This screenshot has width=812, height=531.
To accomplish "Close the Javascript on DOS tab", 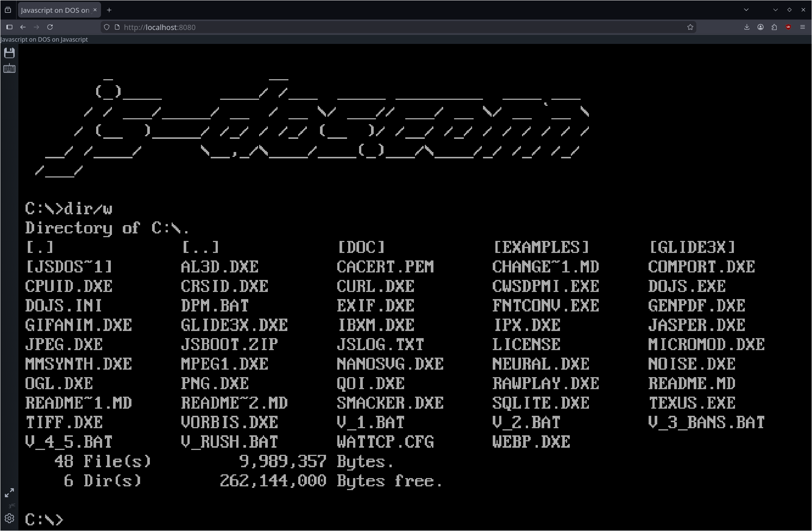I will [x=95, y=10].
